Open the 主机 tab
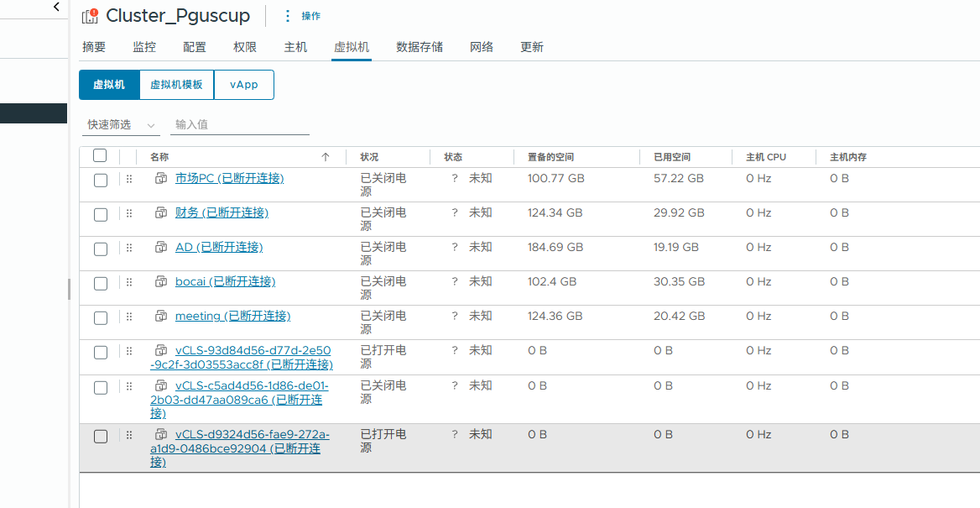This screenshot has width=980, height=508. [295, 47]
